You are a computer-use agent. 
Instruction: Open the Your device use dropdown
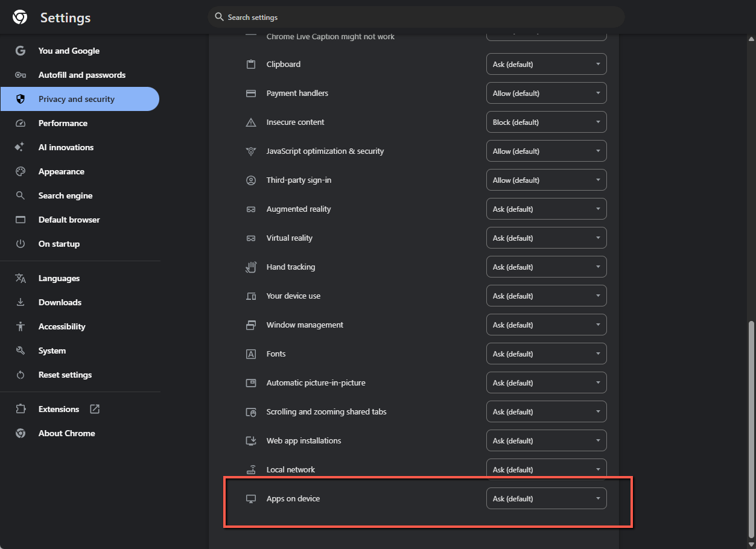(546, 296)
